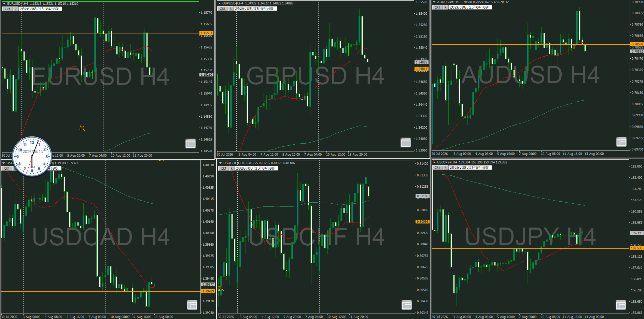Open the trading panel icon on EURUSD chart
This screenshot has height=319, width=644.
[191, 143]
